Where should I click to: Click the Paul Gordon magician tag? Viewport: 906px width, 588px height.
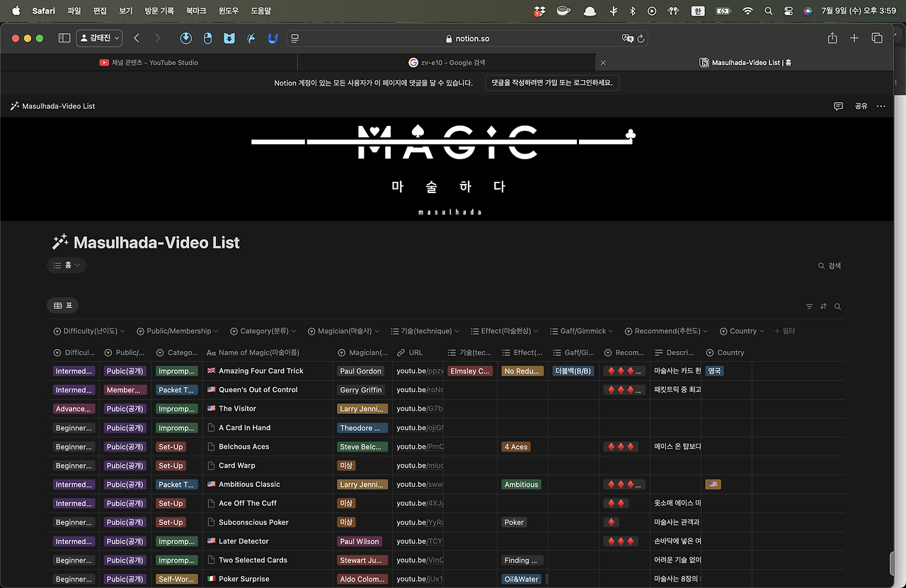(x=360, y=371)
